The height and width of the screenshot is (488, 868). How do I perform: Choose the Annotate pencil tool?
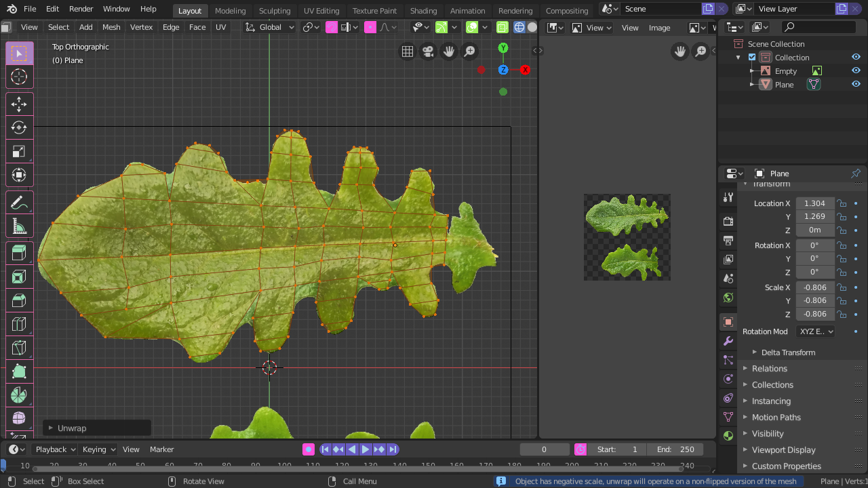click(19, 203)
